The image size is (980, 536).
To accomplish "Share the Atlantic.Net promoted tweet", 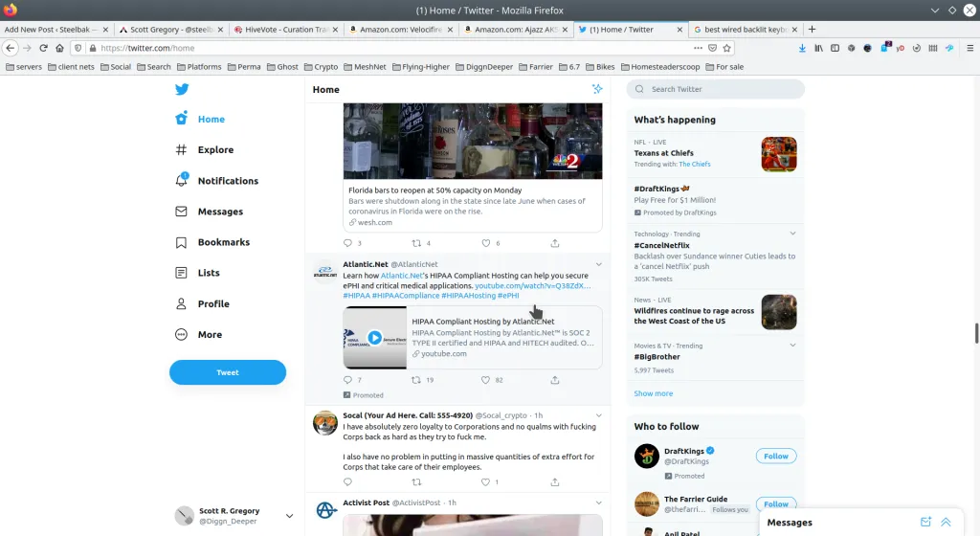I will [554, 380].
